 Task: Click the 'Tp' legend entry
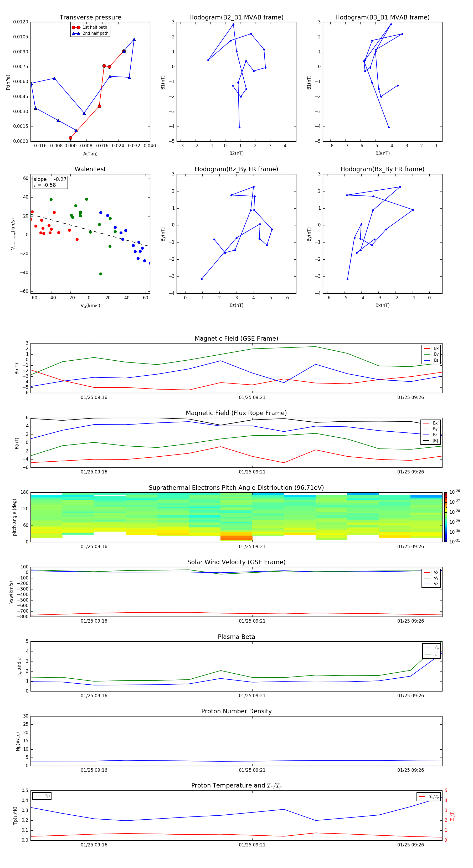click(x=42, y=796)
